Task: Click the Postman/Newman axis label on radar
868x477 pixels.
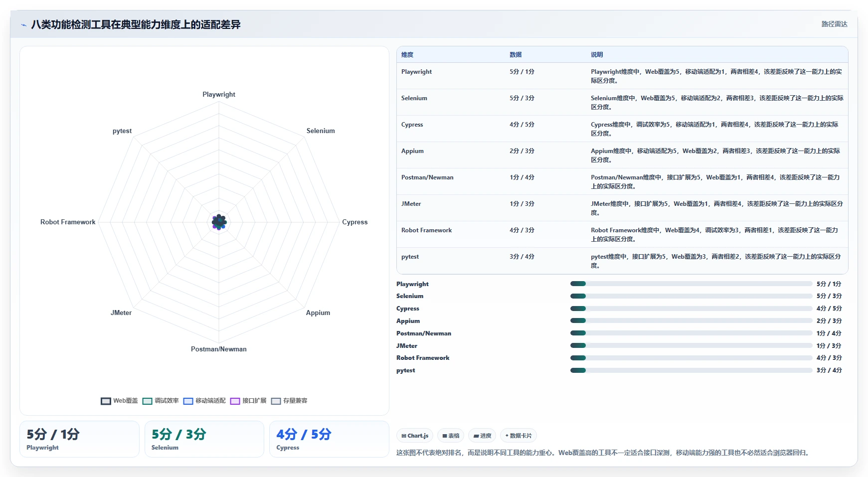Action: [219, 349]
